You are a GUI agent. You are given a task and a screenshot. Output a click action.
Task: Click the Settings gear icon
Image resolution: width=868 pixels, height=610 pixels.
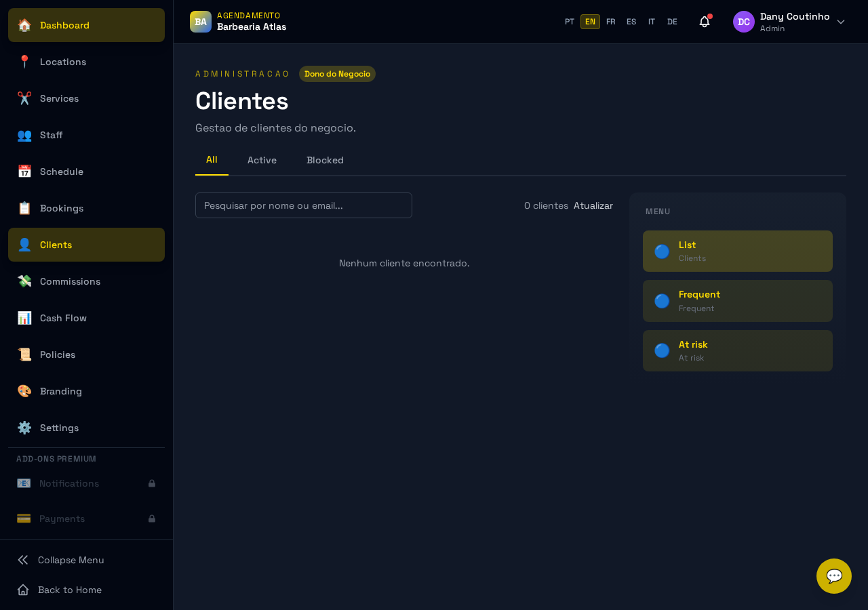(24, 428)
